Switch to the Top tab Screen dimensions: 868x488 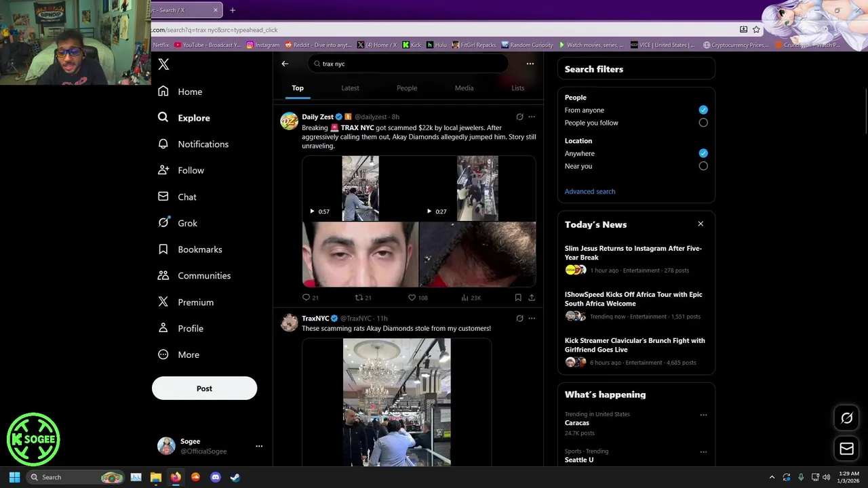(298, 88)
